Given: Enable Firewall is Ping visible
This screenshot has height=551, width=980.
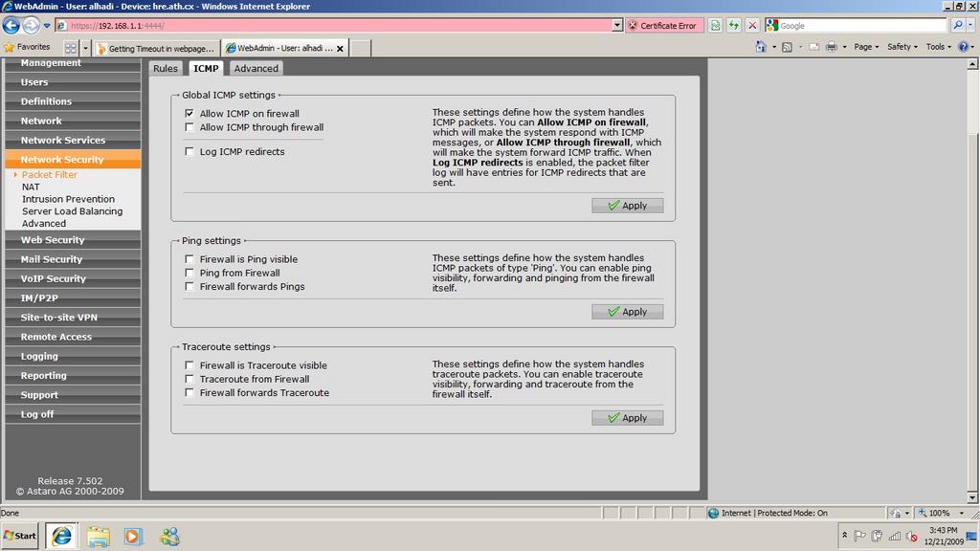Looking at the screenshot, I should click(189, 258).
